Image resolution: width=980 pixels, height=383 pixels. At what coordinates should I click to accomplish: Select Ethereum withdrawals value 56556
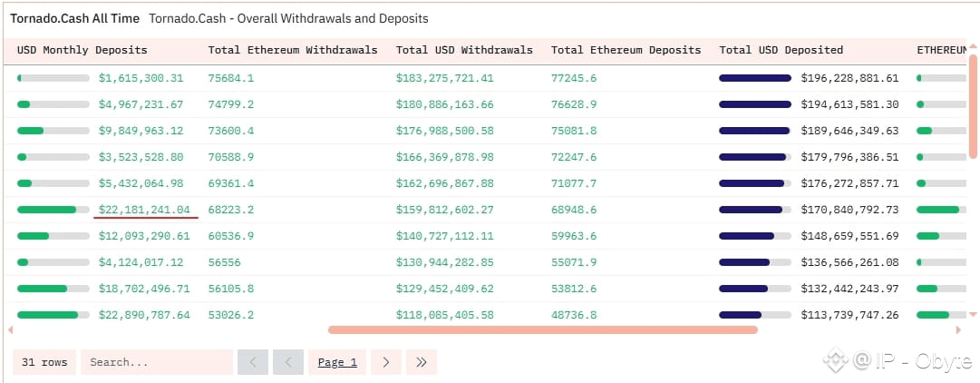224,262
